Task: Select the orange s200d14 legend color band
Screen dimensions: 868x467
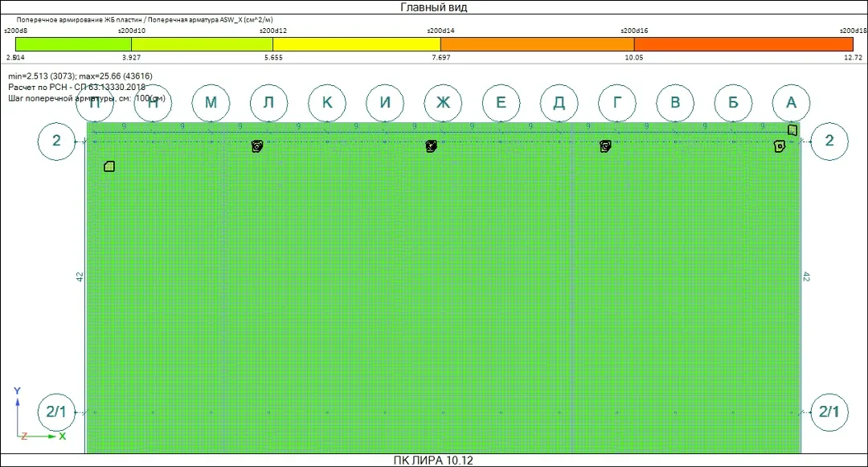Action: (538, 44)
